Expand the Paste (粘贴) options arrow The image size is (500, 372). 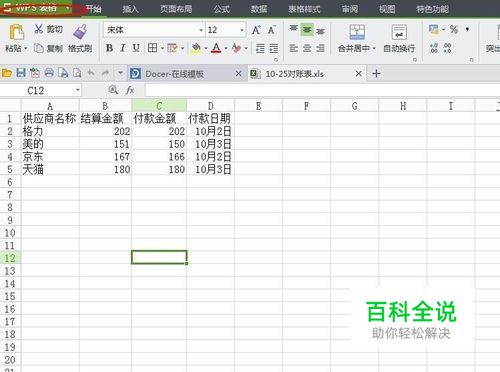(x=26, y=49)
